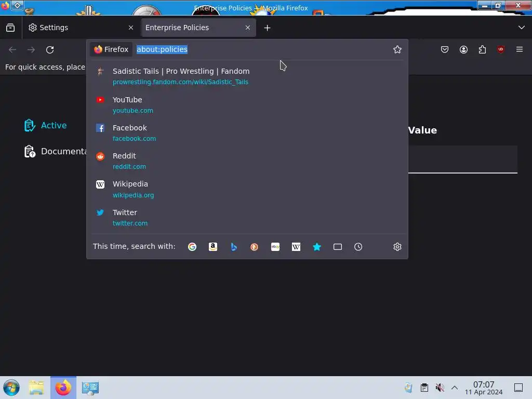
Task: Click the show desktop button in tray
Action: [x=518, y=388]
